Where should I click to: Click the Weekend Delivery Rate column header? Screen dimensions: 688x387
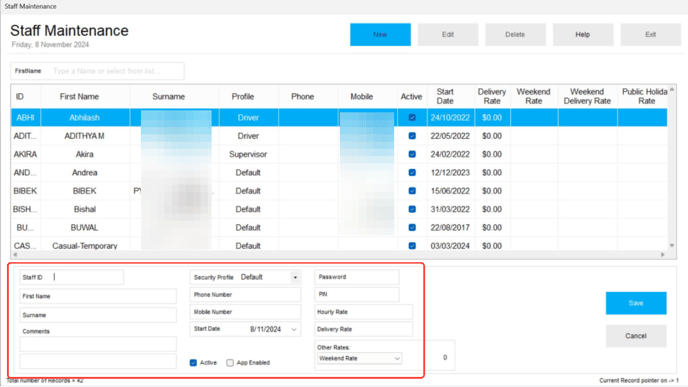(x=587, y=97)
